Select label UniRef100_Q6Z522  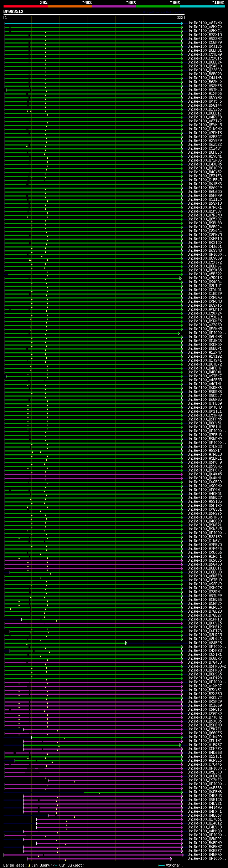point(204,145)
